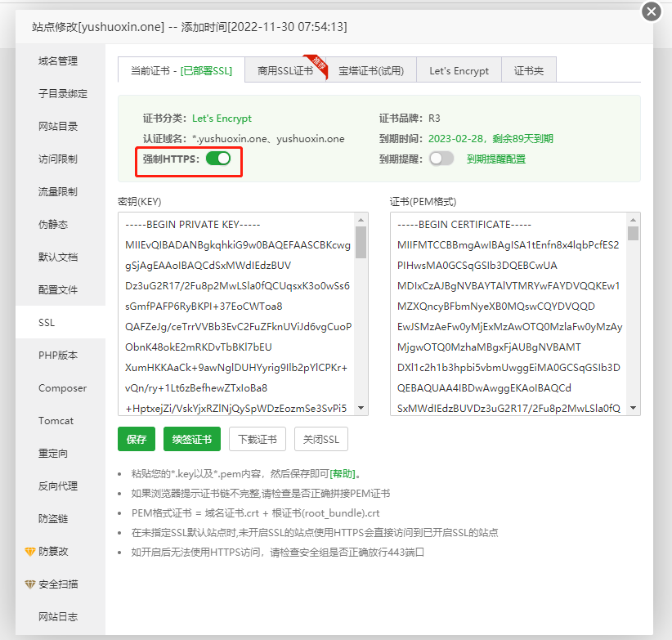Open the 到期提醒配置 link
This screenshot has height=640, width=672.
click(496, 159)
